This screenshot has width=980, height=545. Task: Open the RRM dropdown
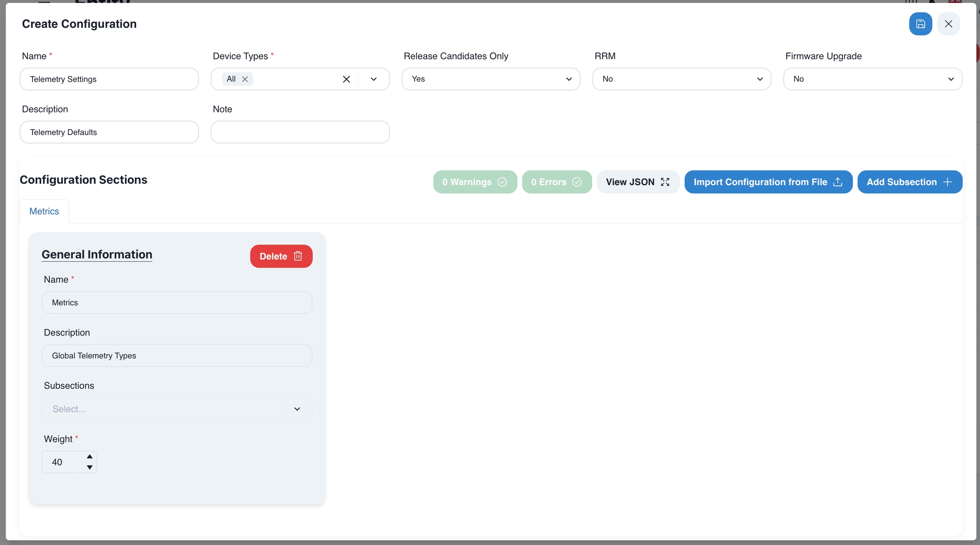pyautogui.click(x=681, y=79)
